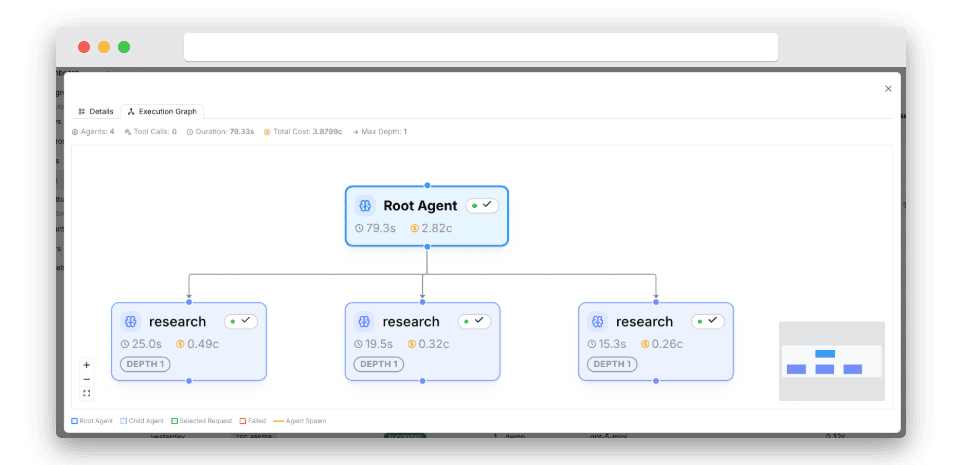Click the top connector handle of the 15.3s research node
The height and width of the screenshot is (465, 961).
click(656, 302)
